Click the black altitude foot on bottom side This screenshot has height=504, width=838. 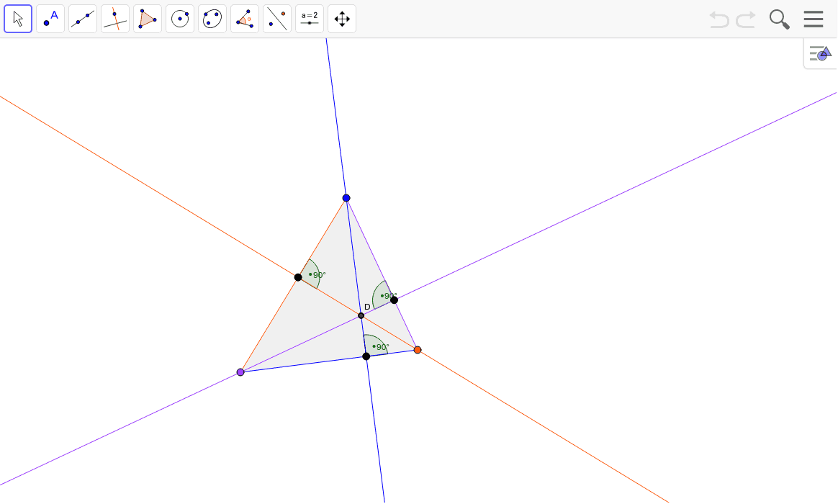(366, 356)
